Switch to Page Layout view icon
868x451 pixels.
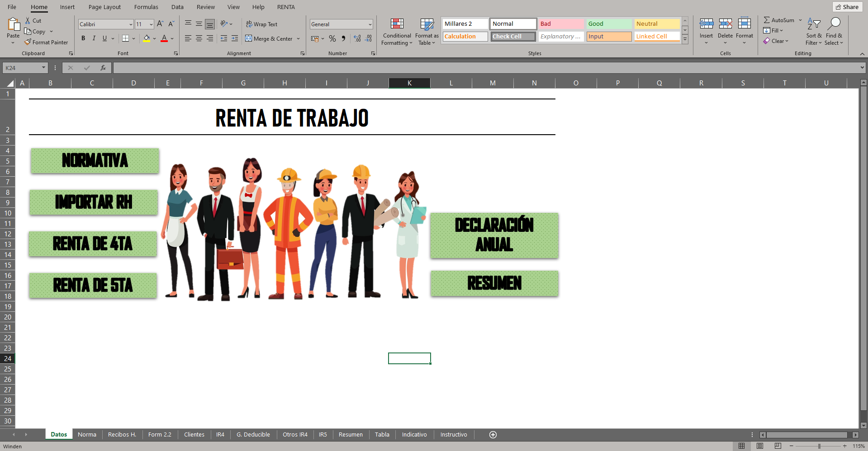click(x=760, y=446)
